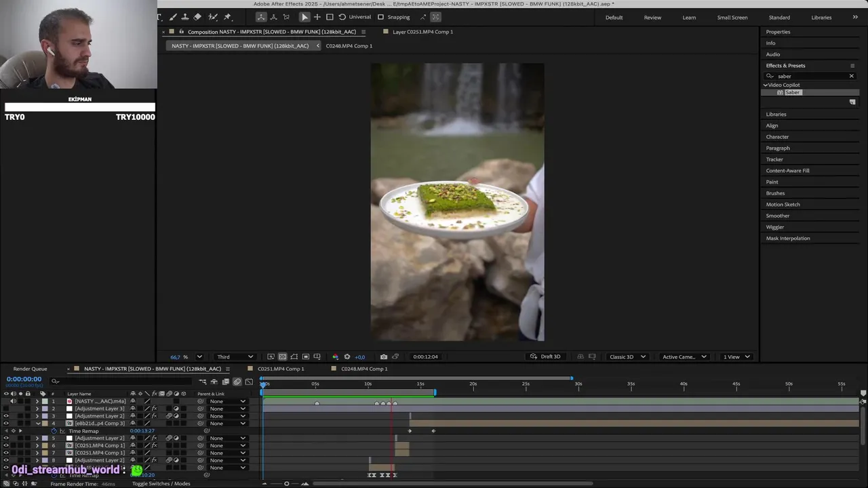Toggle the Time Remap stopwatch on layer 4
868x488 pixels.
click(x=54, y=431)
